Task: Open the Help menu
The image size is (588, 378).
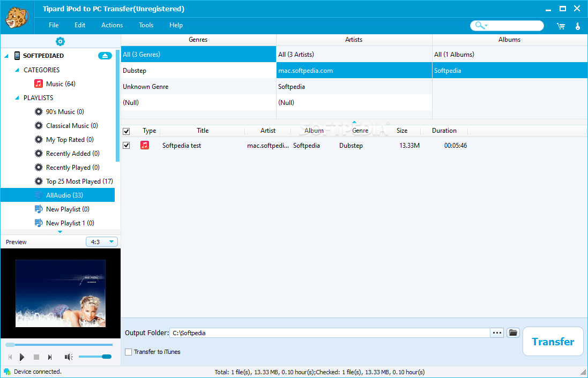Action: [x=176, y=25]
